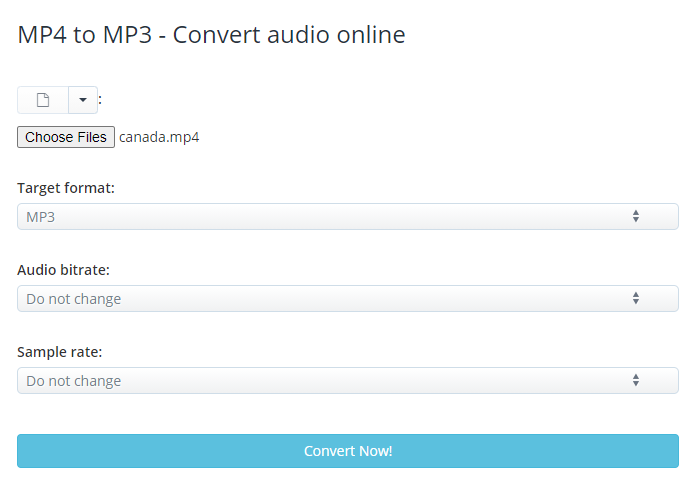Click the selected "MP3" value text
The height and width of the screenshot is (492, 694).
[40, 217]
